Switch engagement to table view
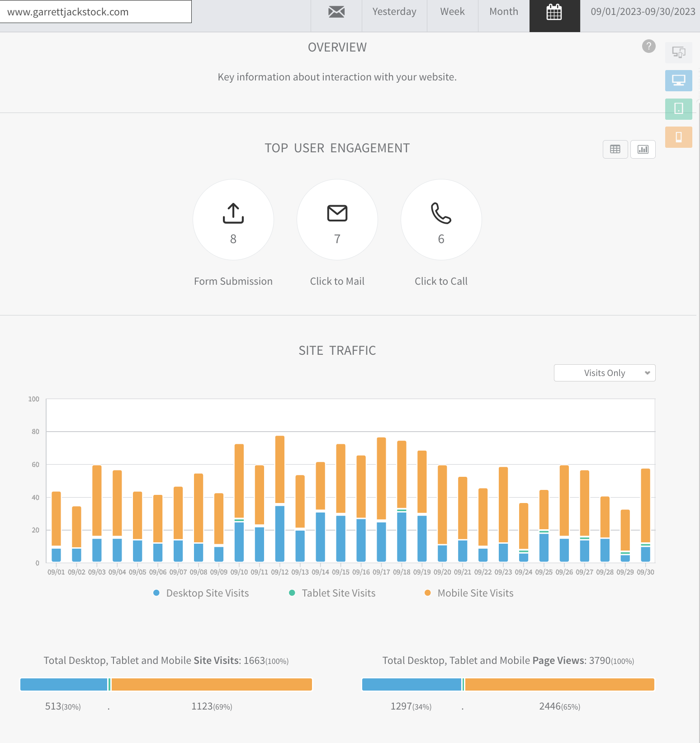Viewport: 700px width, 743px height. pyautogui.click(x=615, y=149)
